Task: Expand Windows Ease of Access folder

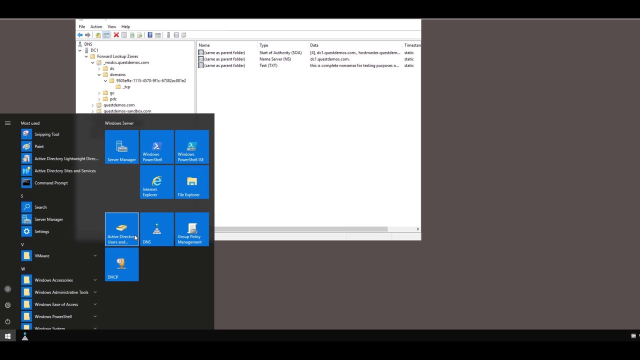Action: coord(95,304)
